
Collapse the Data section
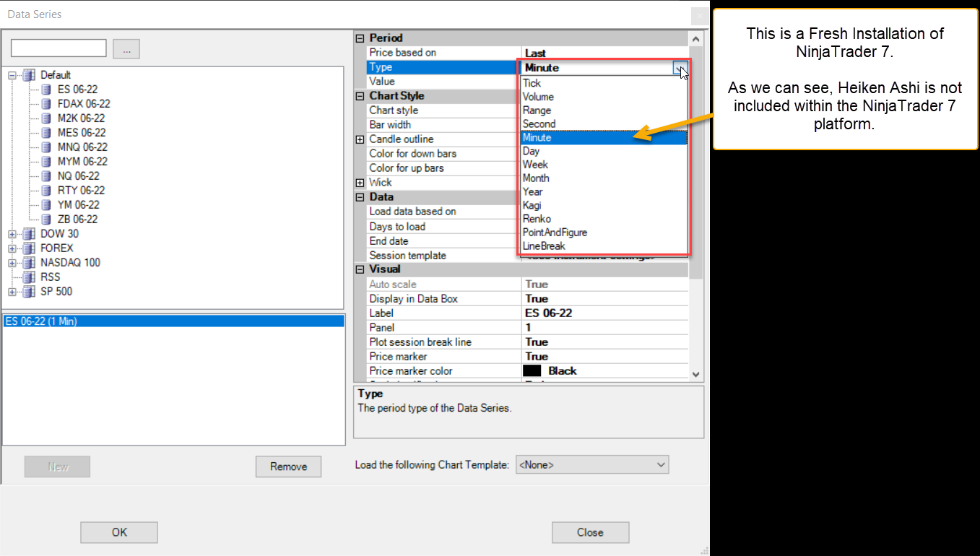pos(360,197)
